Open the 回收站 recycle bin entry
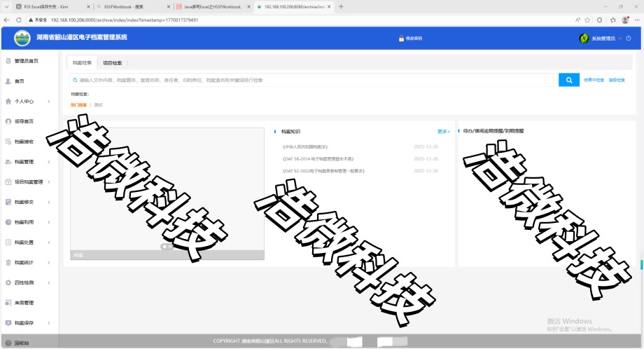Screen dimensions: 644x349 coord(22,343)
